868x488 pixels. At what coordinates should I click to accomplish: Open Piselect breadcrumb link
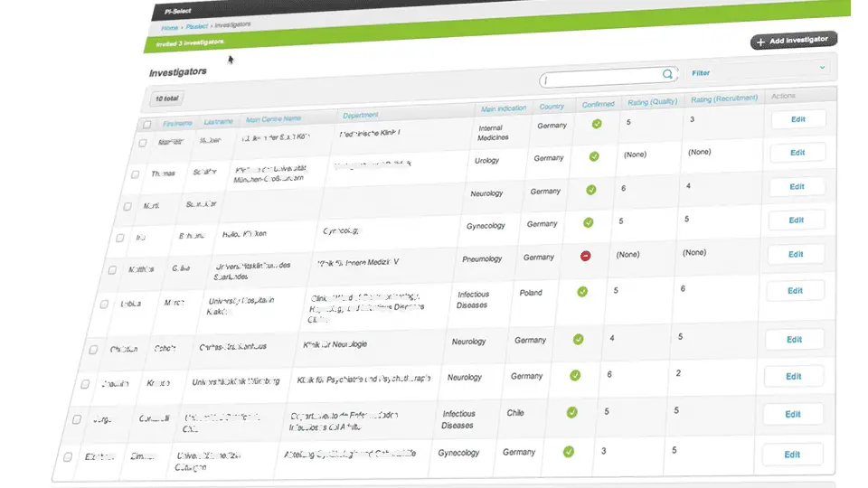pyautogui.click(x=196, y=26)
